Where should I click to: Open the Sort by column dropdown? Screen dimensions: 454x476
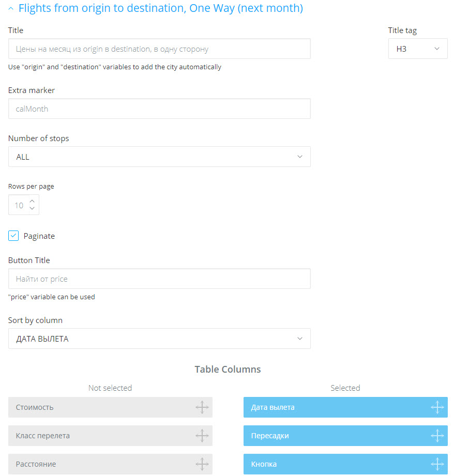159,339
